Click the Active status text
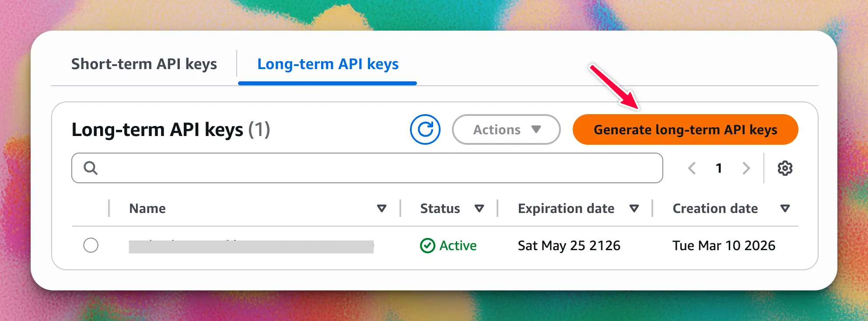868x321 pixels. point(458,246)
